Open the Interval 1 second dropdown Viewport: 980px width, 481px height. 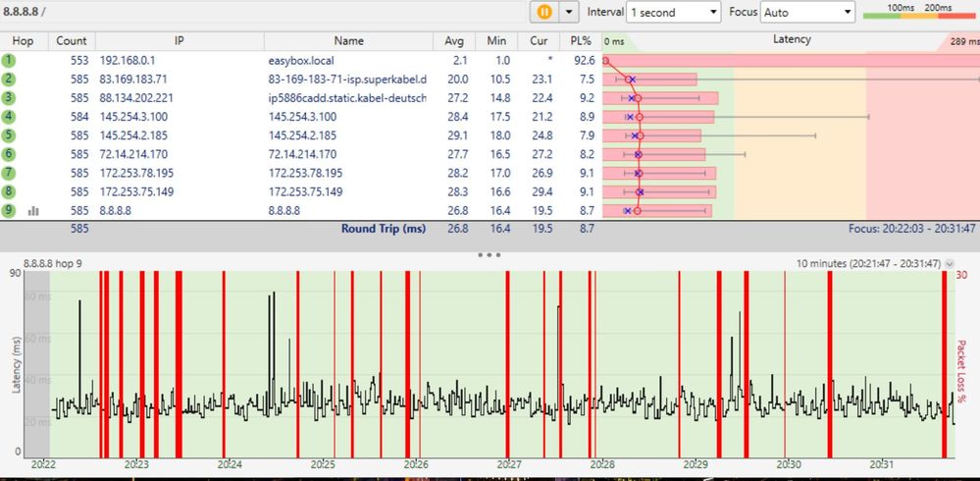point(674,12)
